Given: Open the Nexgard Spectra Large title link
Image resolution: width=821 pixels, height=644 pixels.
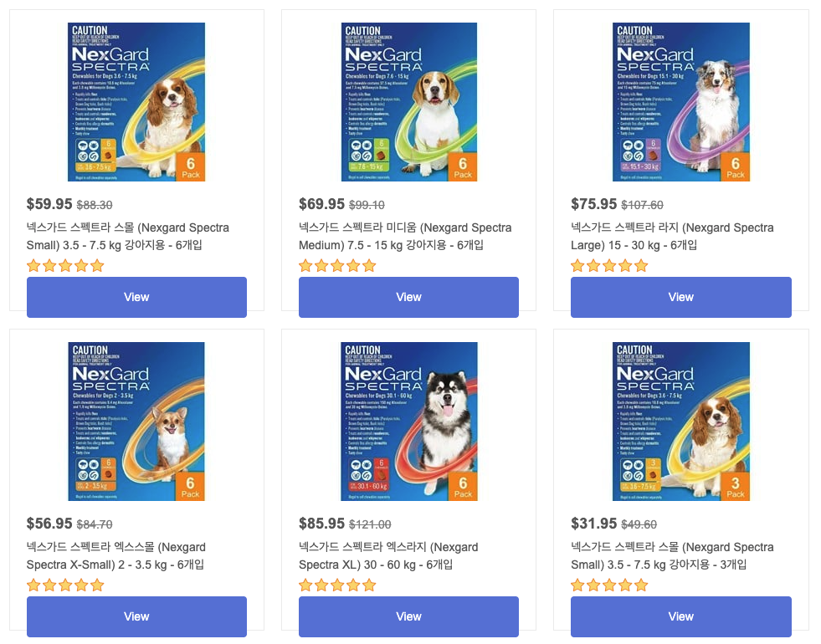Looking at the screenshot, I should pyautogui.click(x=672, y=236).
